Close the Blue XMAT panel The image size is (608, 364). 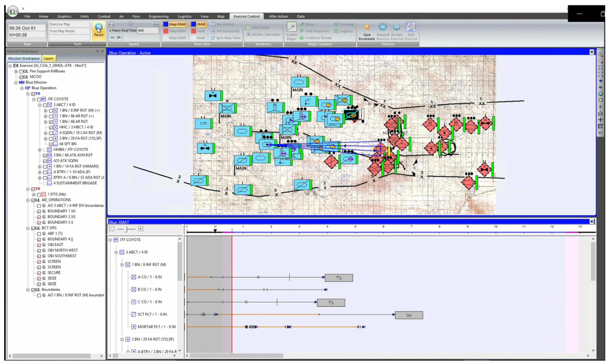[592, 221]
